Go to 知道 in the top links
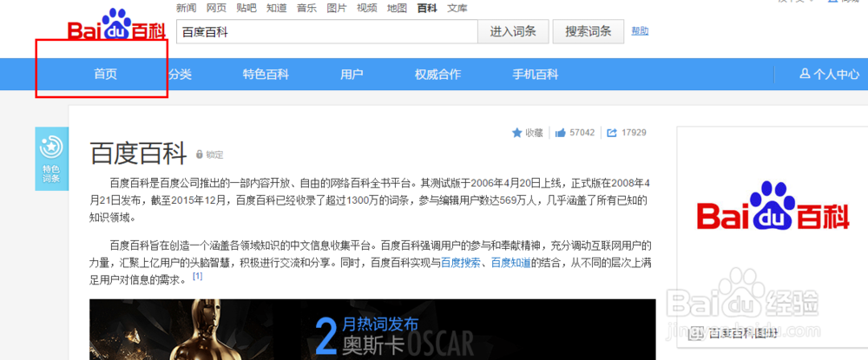868x360 pixels. 276,8
